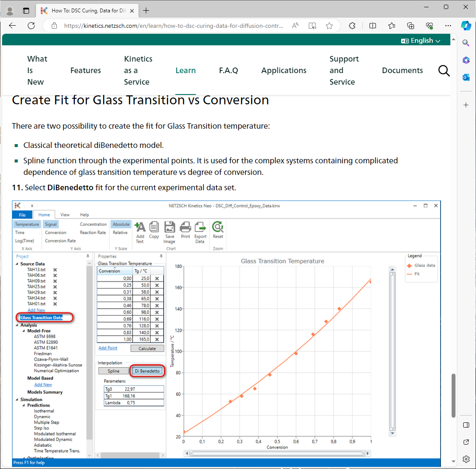
Task: Collapse the Source Data tree node
Action: 17,264
